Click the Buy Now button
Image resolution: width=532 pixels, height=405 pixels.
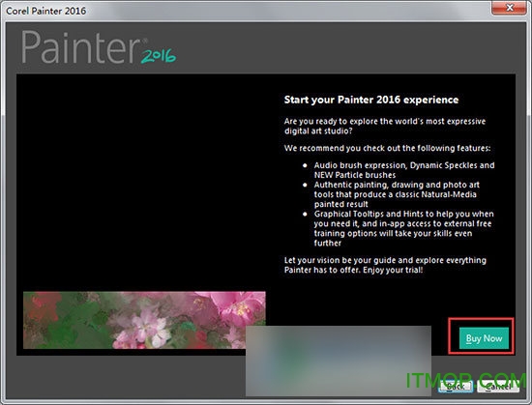coord(484,338)
